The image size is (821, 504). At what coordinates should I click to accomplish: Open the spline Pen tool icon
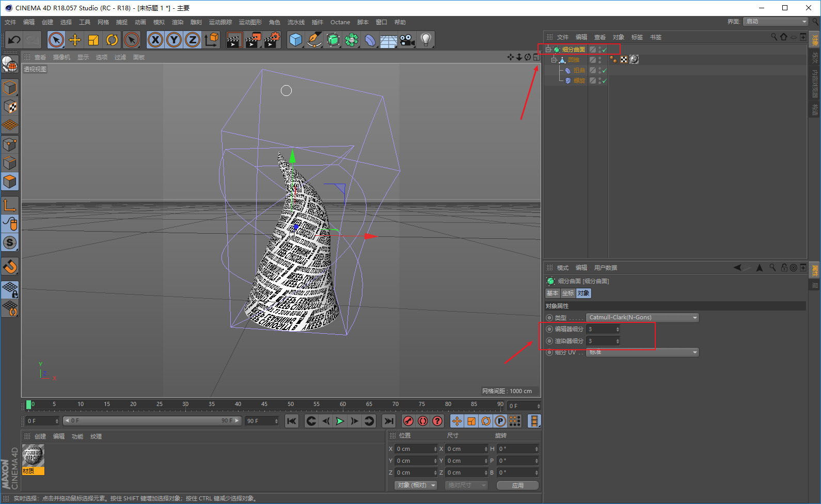coord(314,40)
